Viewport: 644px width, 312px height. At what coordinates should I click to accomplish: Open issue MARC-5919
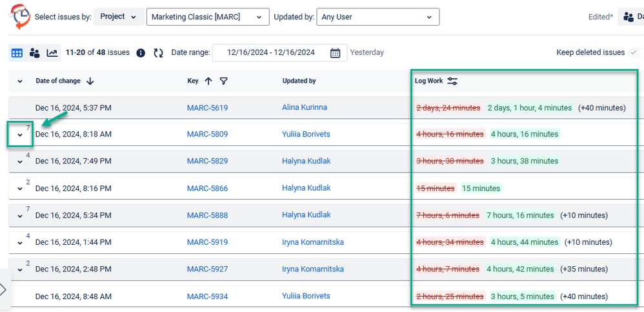click(207, 242)
